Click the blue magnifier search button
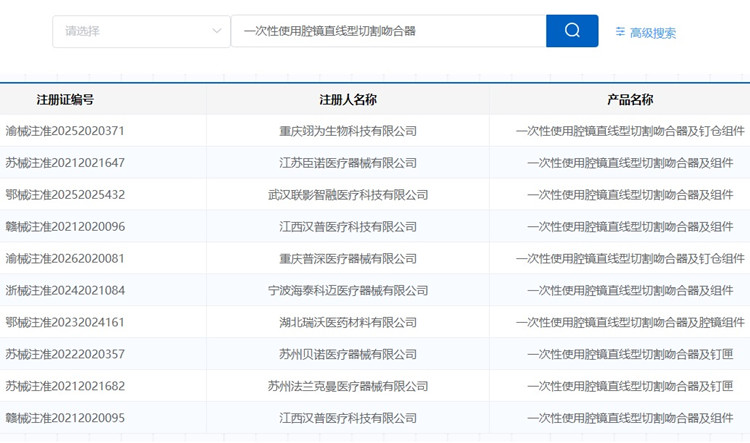This screenshot has height=443, width=750. [x=572, y=31]
